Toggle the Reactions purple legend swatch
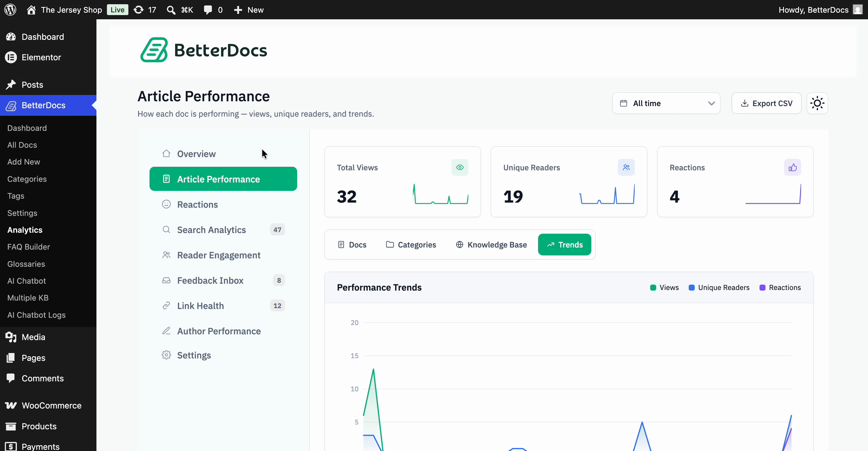Image resolution: width=868 pixels, height=451 pixels. tap(762, 288)
